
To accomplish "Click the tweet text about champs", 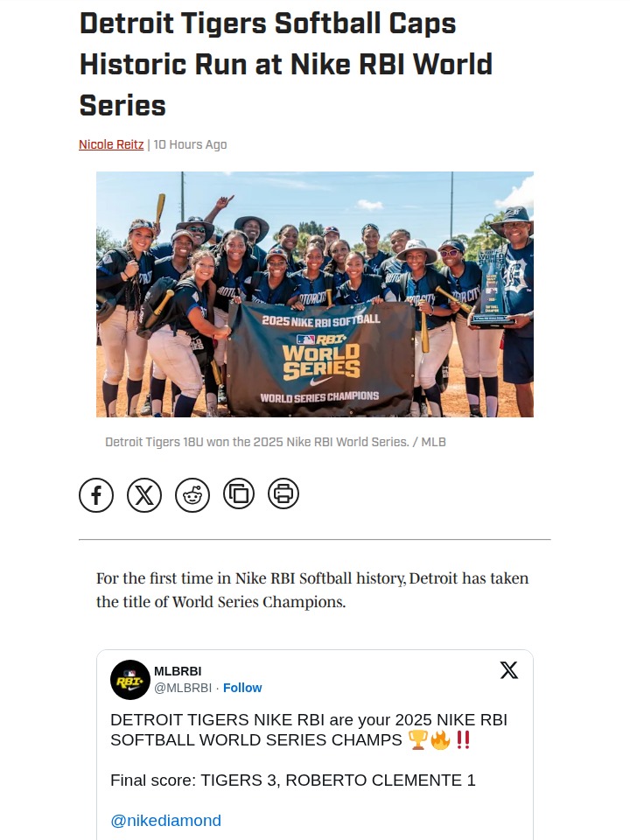I will click(x=309, y=730).
